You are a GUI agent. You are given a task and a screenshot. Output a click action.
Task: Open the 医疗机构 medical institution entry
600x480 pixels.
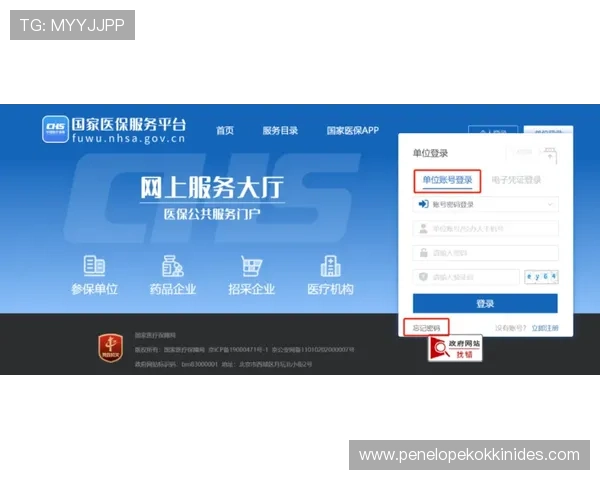point(330,275)
